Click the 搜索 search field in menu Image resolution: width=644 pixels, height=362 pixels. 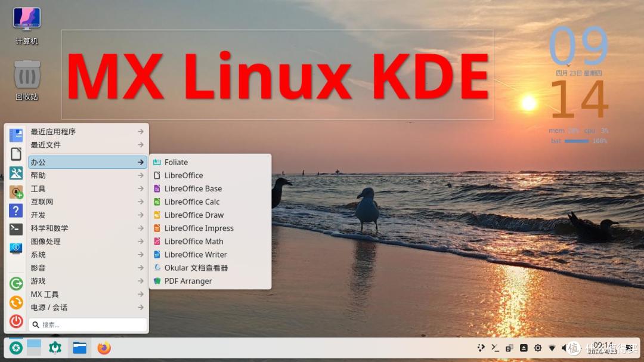(88, 324)
